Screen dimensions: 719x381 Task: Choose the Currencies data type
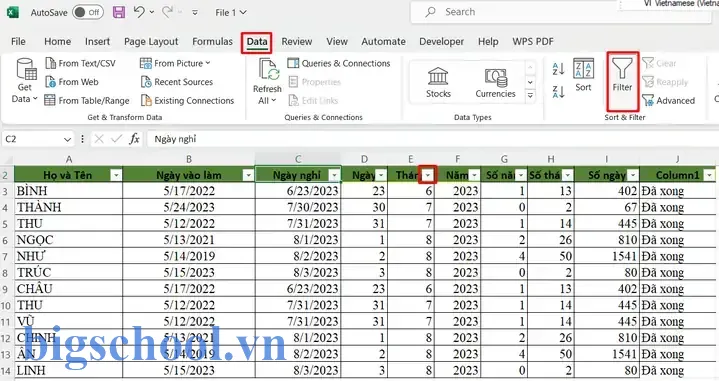click(x=495, y=83)
